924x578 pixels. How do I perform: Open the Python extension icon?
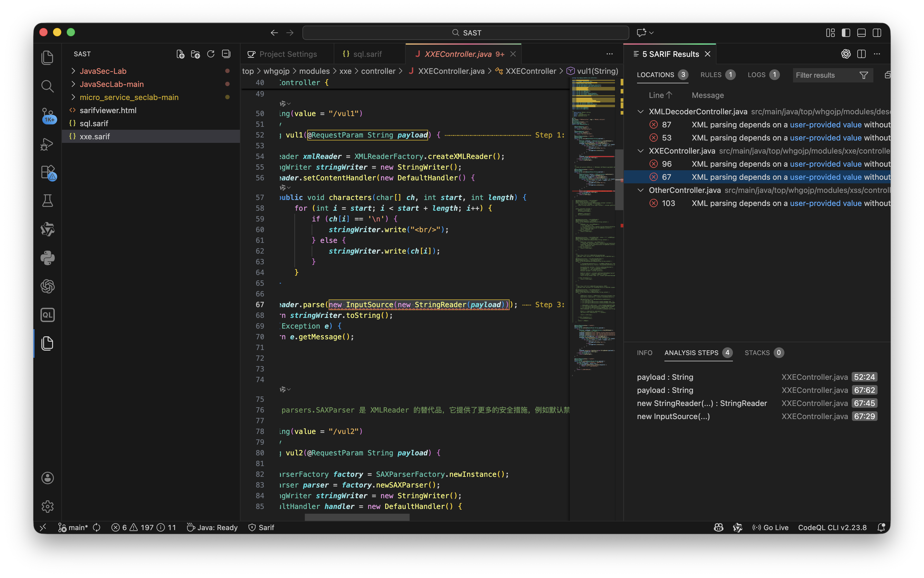[47, 258]
